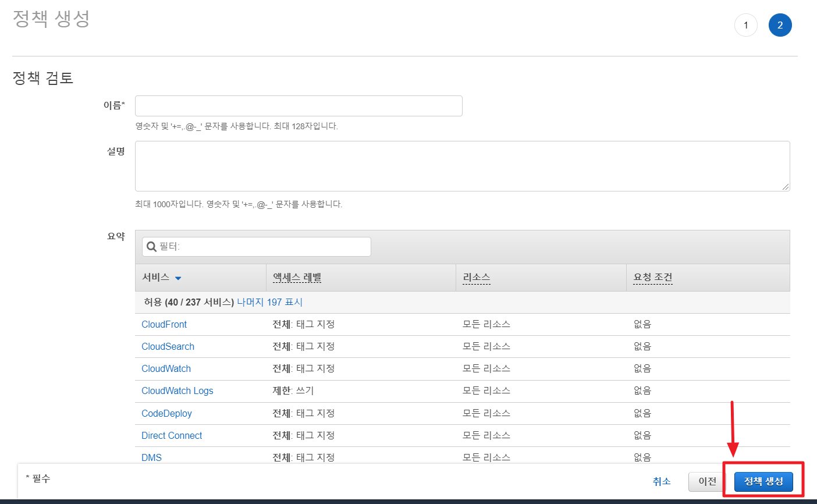Click the 서비스 column sort arrow

tap(178, 278)
